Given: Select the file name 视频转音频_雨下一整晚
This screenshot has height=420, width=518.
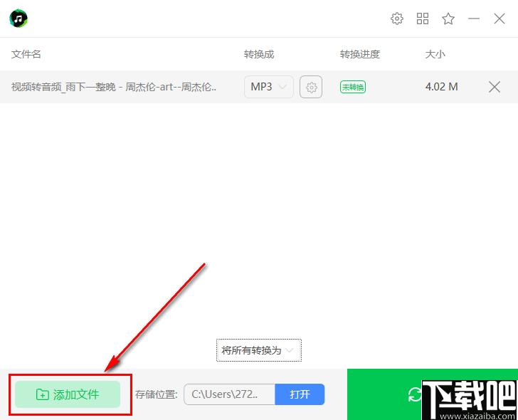Looking at the screenshot, I should (114, 87).
